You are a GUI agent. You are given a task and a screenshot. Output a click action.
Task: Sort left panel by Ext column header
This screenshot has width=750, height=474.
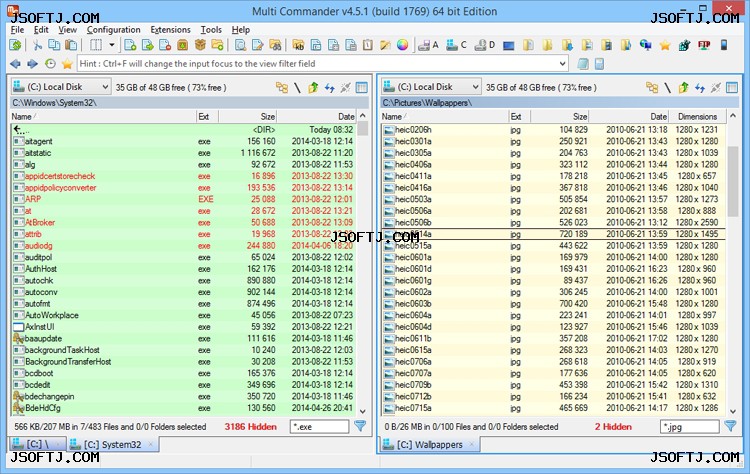pos(207,116)
